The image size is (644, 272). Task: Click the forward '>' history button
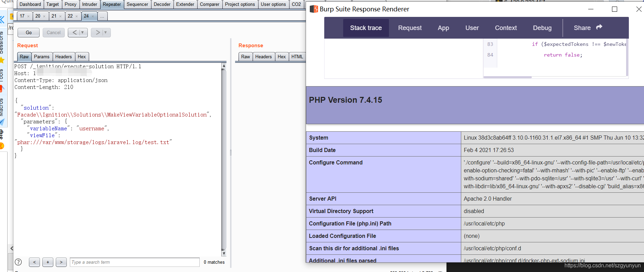click(x=98, y=32)
